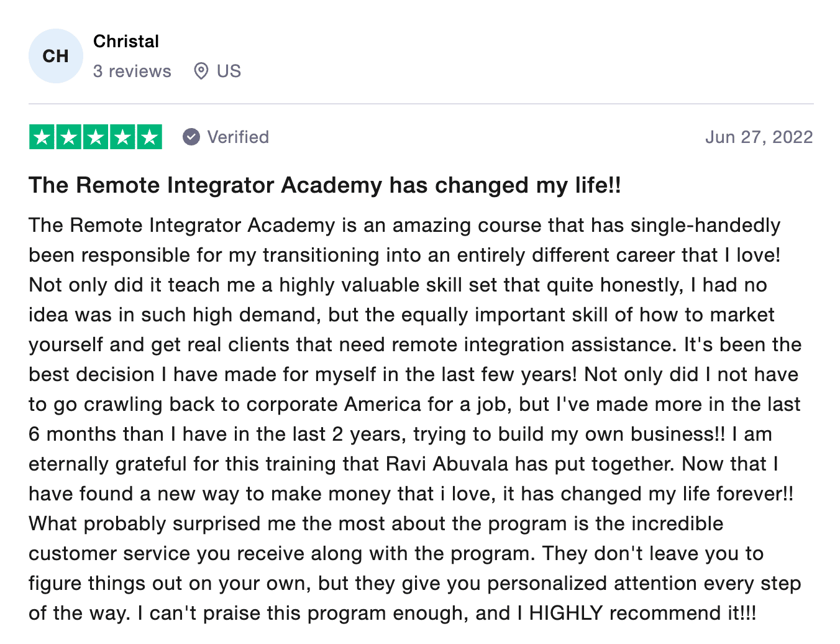Select the US country label
Viewport: 840px width, 644px height.
229,71
